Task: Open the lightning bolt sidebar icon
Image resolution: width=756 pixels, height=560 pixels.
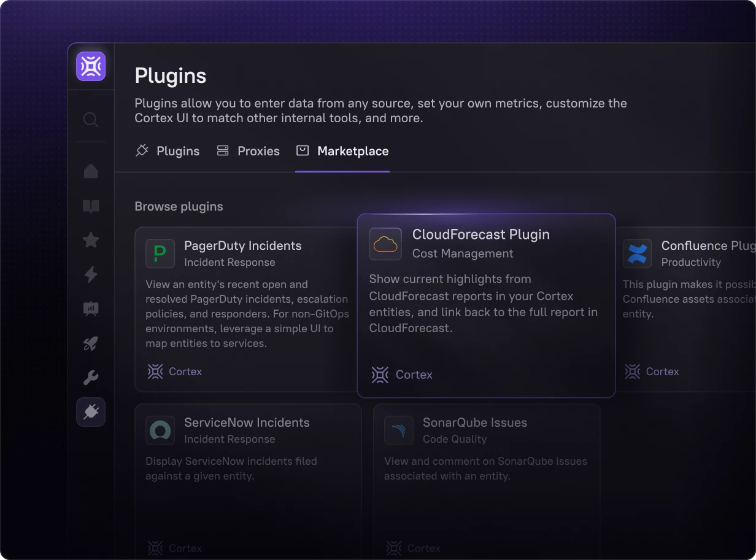Action: [91, 274]
